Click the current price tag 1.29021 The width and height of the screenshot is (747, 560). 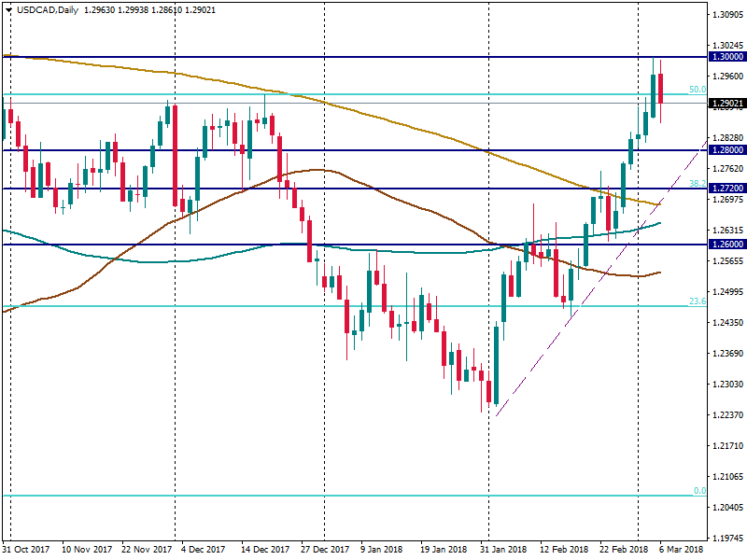[726, 104]
